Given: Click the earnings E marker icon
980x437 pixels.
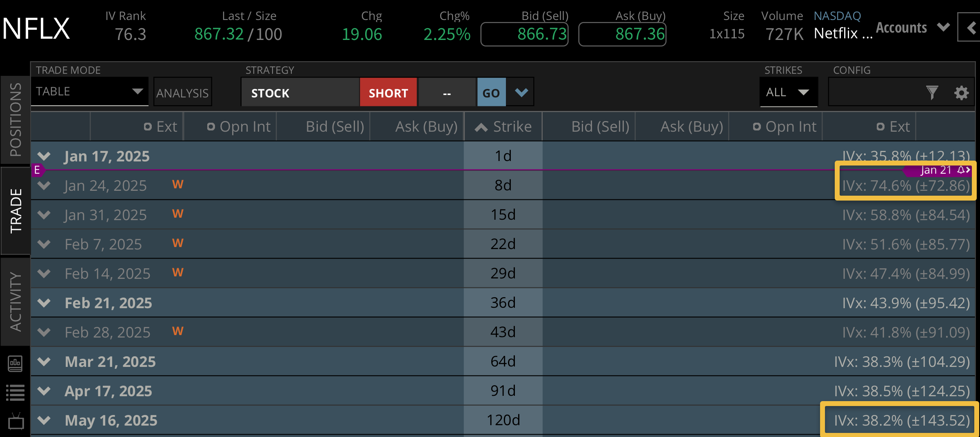Looking at the screenshot, I should (37, 170).
